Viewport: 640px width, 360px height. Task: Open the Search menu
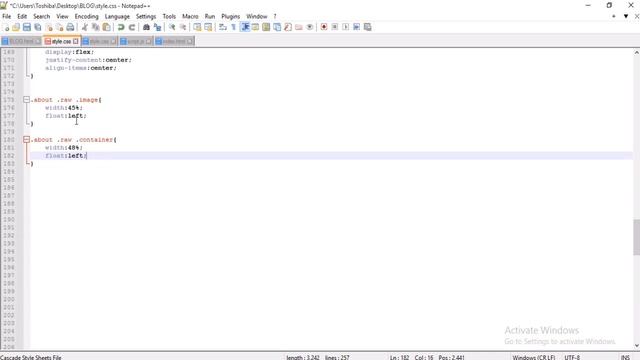42,16
